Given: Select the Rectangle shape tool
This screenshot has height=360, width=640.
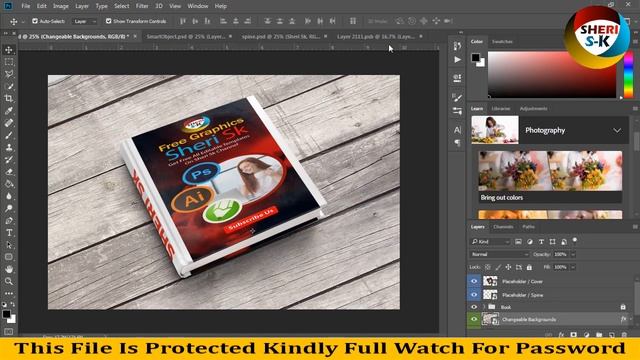Looking at the screenshot, I should pos(9,257).
